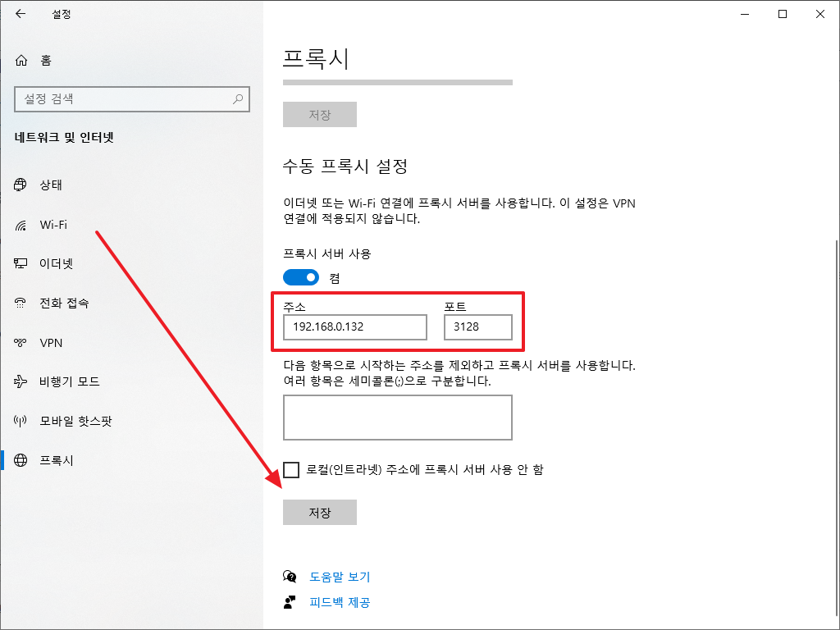Click the 프록시 서버 사용 label
The image size is (840, 630).
pyautogui.click(x=326, y=254)
